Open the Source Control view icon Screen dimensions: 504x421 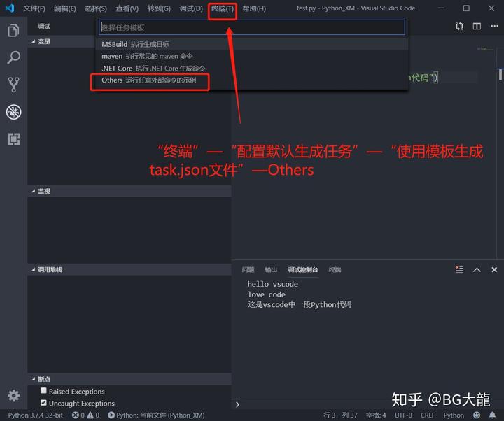13,85
